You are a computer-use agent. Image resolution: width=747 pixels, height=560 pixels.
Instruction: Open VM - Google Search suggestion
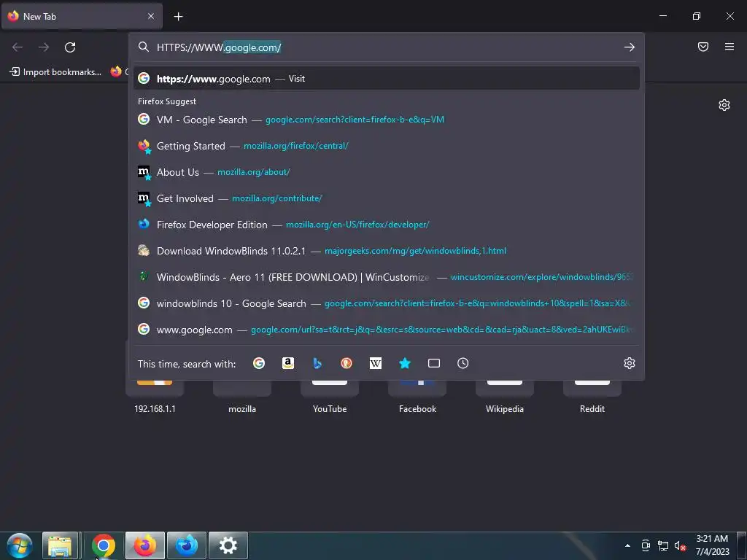point(387,120)
